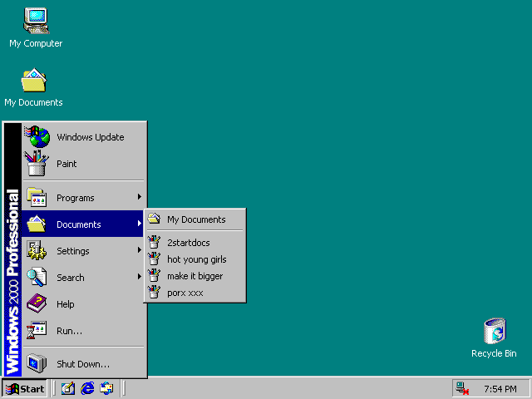The height and width of the screenshot is (399, 532).
Task: Select the Recycle Bin desktop icon
Action: tap(495, 331)
